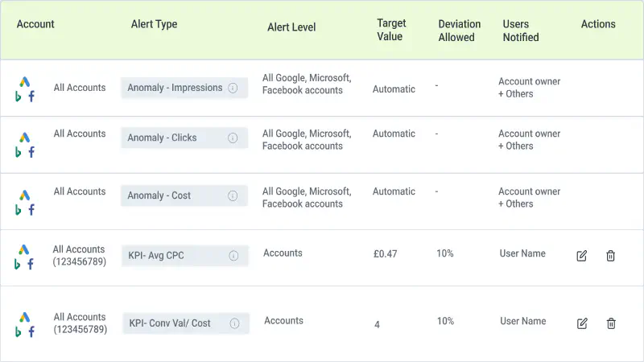Click Automatic value in Anomaly - Cost row
The image size is (644, 362).
tap(394, 191)
